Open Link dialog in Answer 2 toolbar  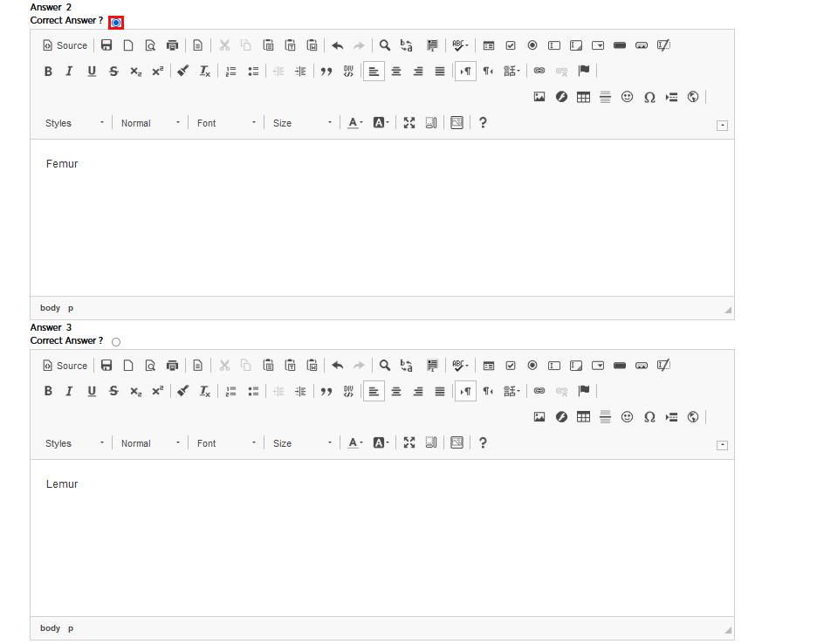point(539,71)
